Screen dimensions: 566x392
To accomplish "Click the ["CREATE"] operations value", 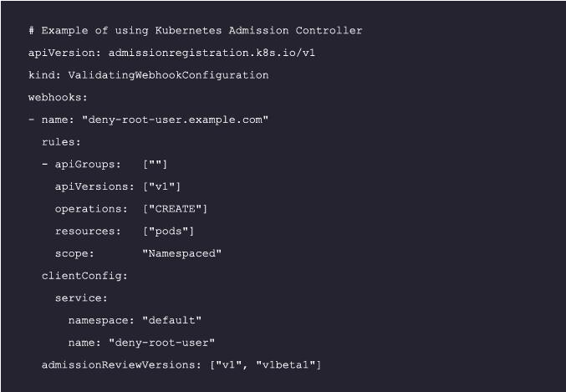I will click(x=175, y=208).
